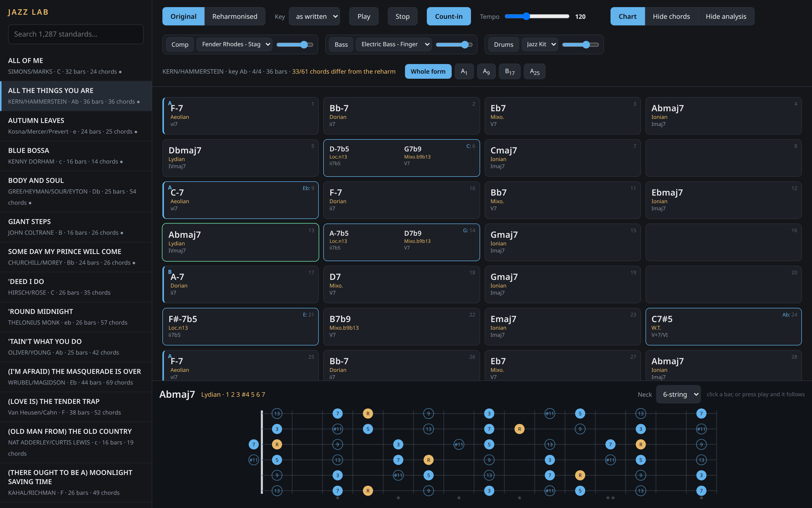Viewport: 812px width, 508px height.
Task: Switch to the Rehearmonised version
Action: coord(234,16)
